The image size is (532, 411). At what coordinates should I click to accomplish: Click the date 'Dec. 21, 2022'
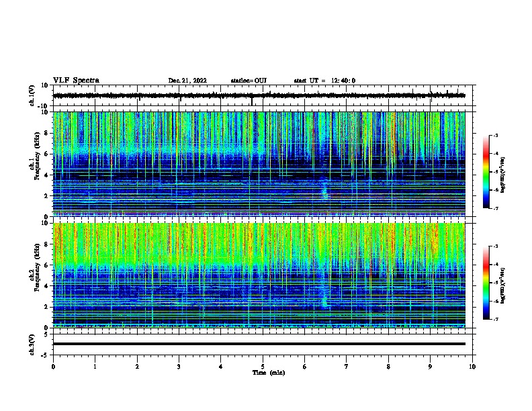pyautogui.click(x=187, y=81)
